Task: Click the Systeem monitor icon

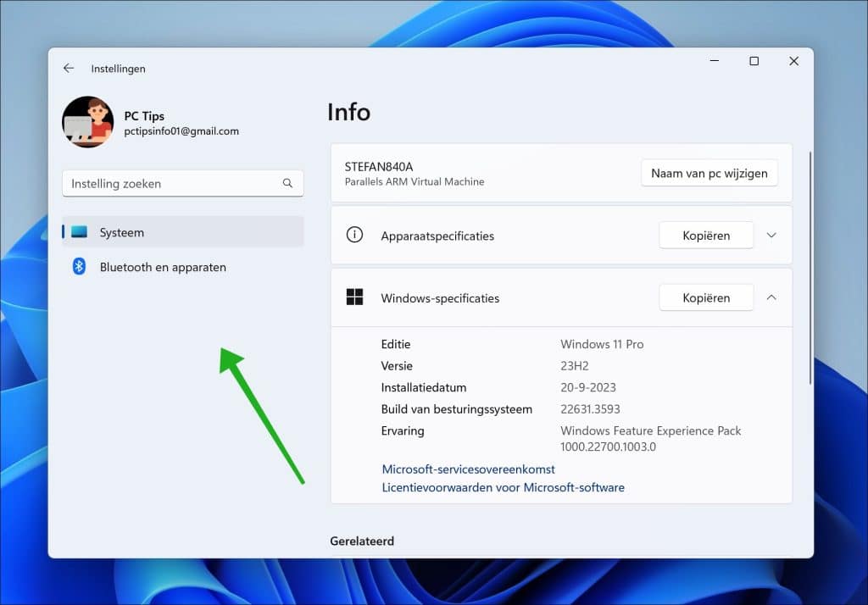Action: 79,232
